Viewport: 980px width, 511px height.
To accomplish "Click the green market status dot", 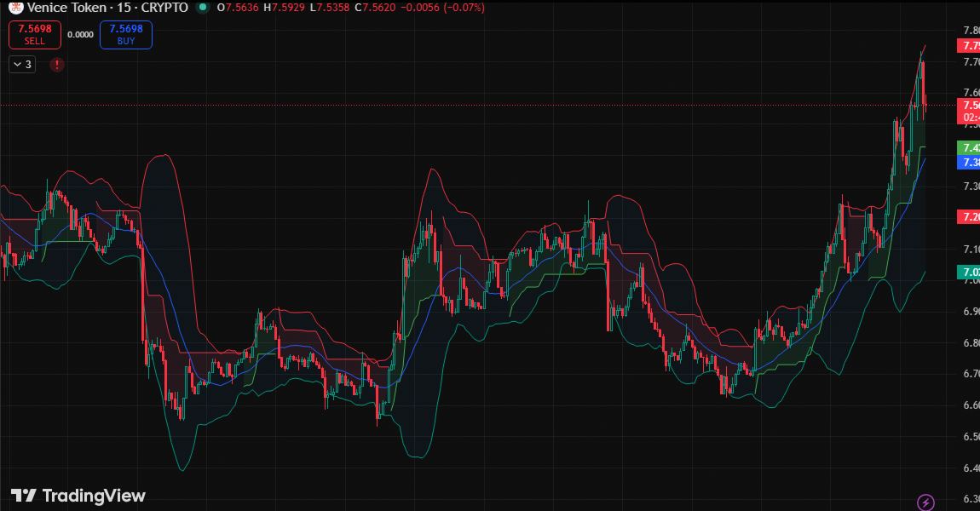I will (x=201, y=8).
